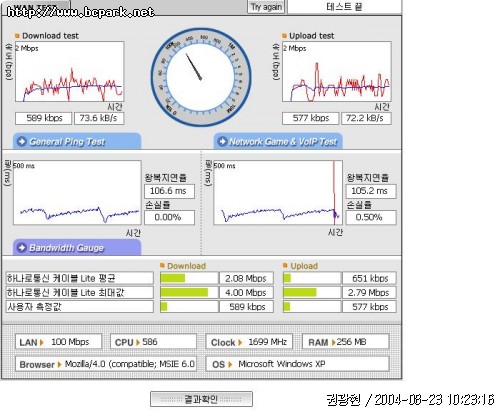Click the General Ping latency graph
500x412 pixels.
(x=77, y=192)
